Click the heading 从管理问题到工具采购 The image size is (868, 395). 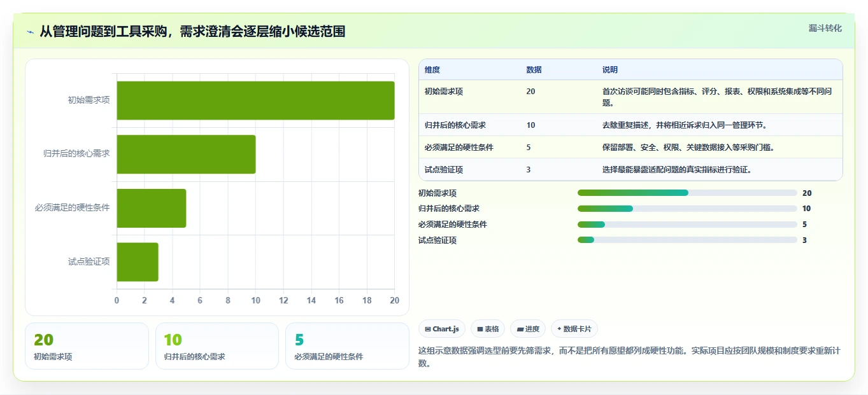coord(192,31)
